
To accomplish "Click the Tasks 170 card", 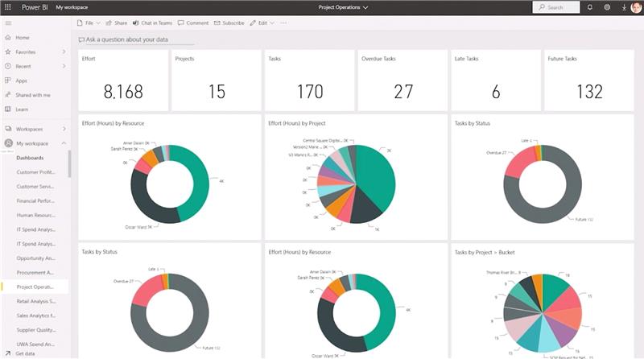I will click(x=310, y=80).
